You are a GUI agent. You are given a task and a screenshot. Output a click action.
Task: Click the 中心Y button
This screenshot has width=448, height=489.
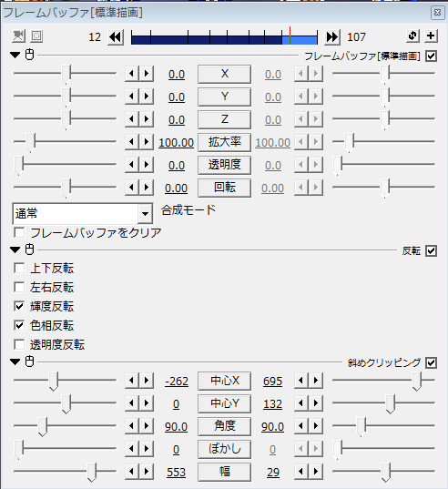(x=225, y=403)
